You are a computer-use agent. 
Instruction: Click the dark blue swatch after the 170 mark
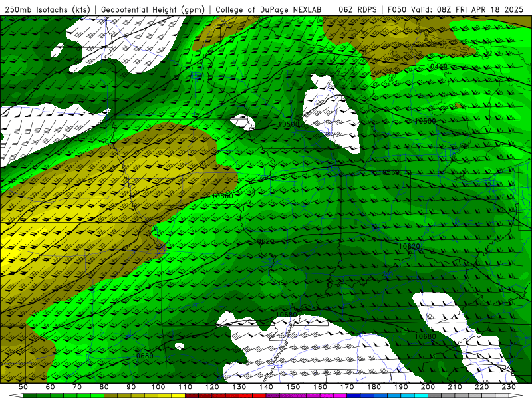pyautogui.click(x=354, y=396)
